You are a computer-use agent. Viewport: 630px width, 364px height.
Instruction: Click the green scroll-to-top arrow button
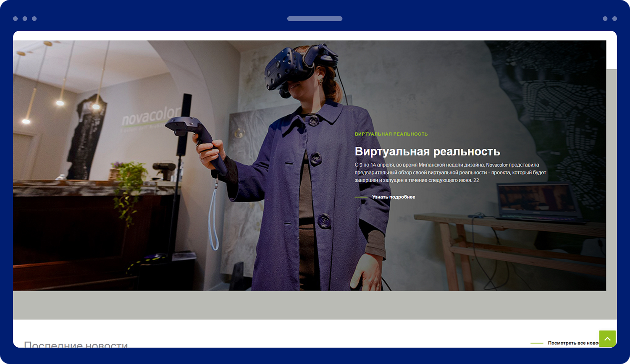point(607,338)
